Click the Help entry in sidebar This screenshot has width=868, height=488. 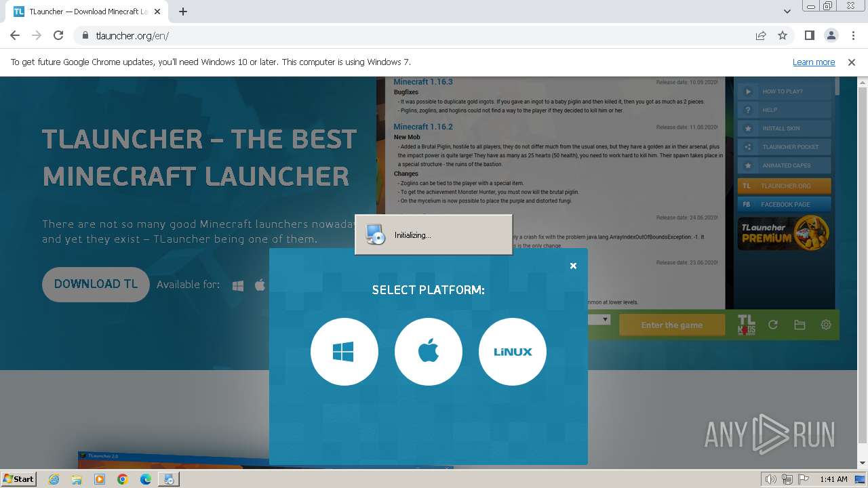[x=784, y=110]
